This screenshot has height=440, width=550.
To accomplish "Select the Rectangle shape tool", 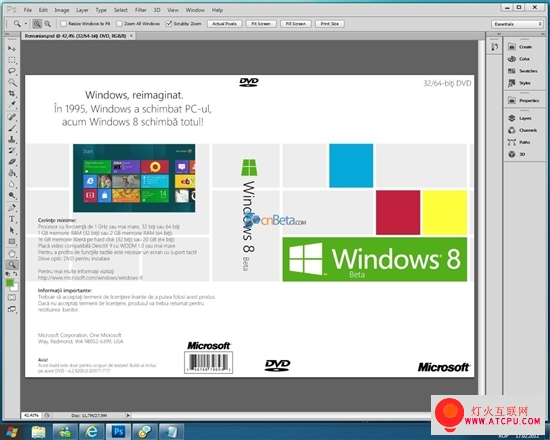I will [x=12, y=241].
